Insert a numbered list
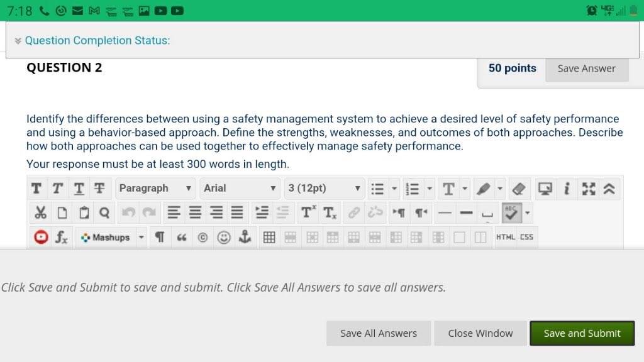This screenshot has height=362, width=644. click(x=413, y=189)
